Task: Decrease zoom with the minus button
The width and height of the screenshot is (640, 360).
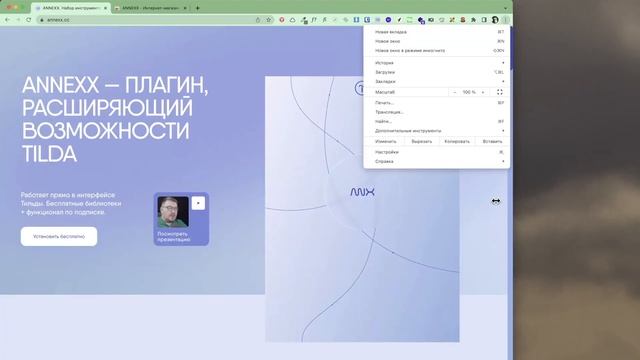Action: [455, 92]
